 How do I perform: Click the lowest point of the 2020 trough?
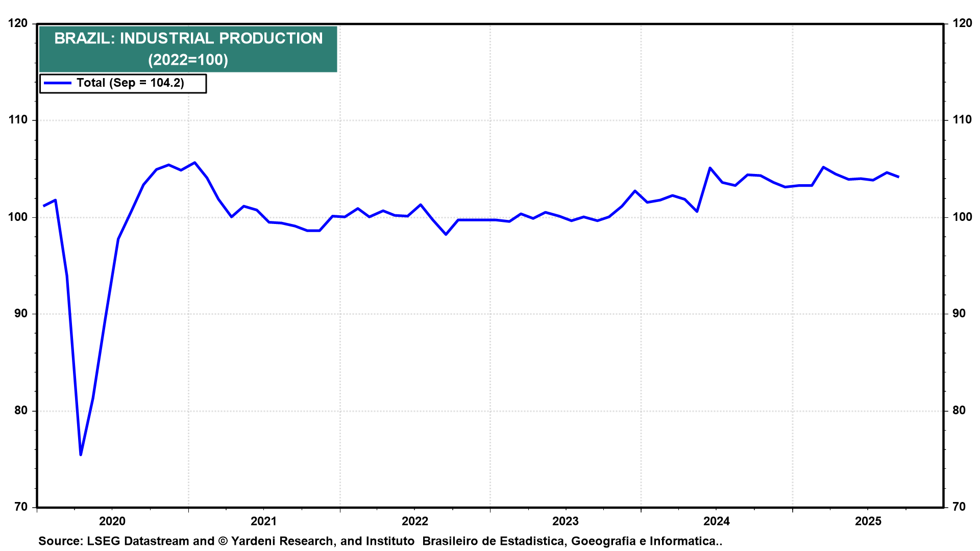[81, 455]
